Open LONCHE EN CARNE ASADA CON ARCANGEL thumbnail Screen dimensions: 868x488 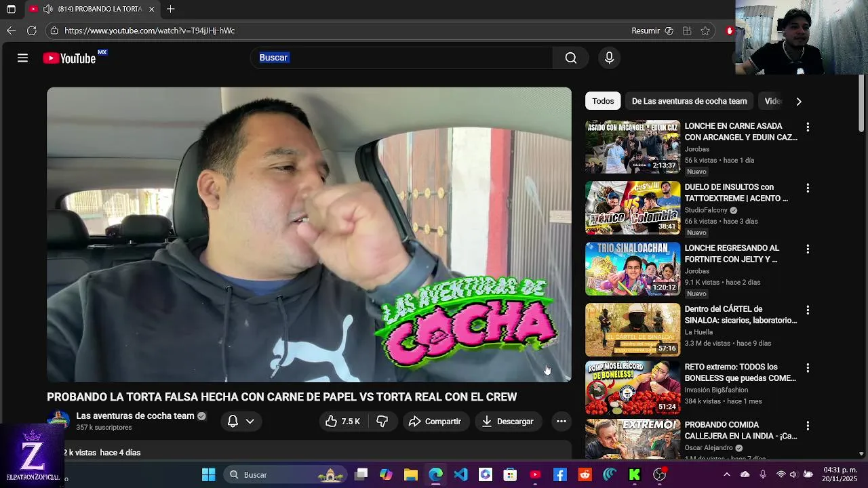tap(633, 147)
